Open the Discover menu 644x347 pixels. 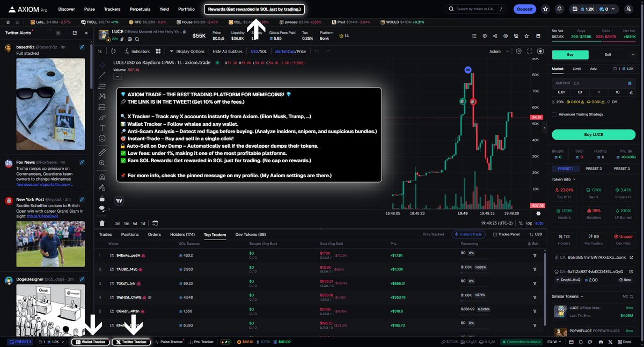pos(67,9)
